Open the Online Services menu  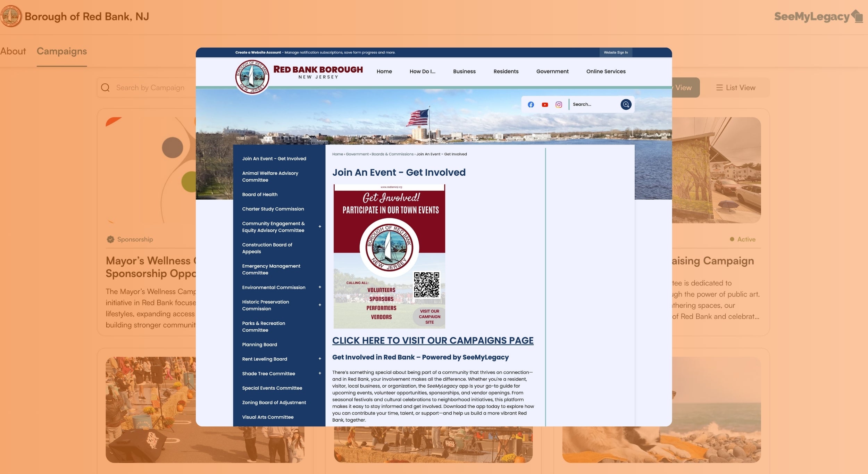click(x=606, y=72)
